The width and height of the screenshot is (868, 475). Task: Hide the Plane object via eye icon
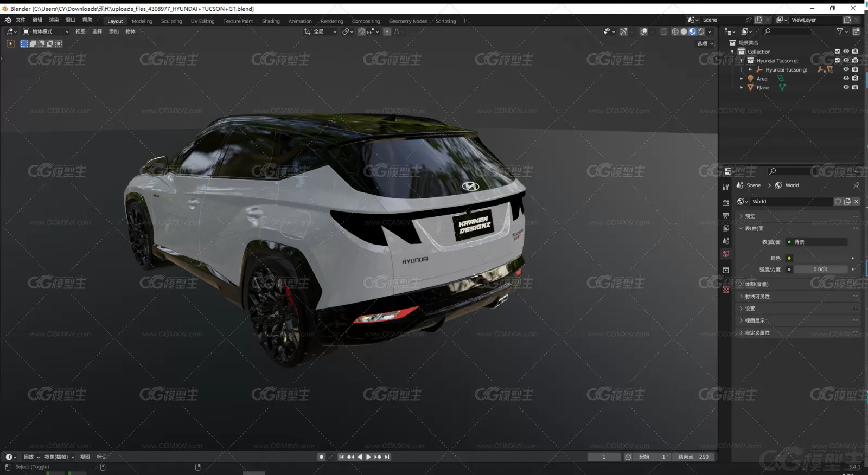(x=846, y=87)
